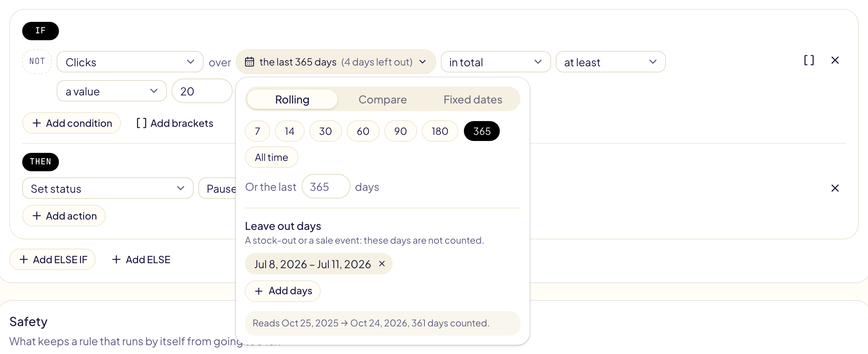Click the Add ELSE button
This screenshot has height=354, width=868.
[x=141, y=259]
